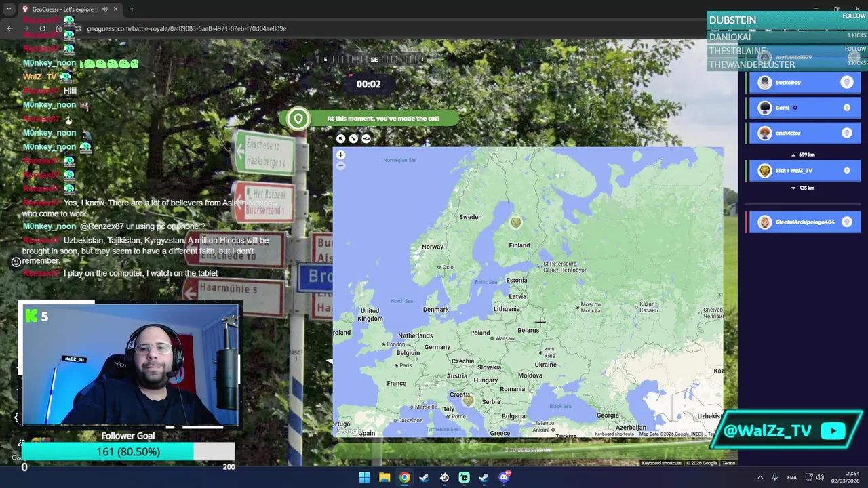The height and width of the screenshot is (488, 868).
Task: Click the Google logo on the map
Action: pos(350,432)
